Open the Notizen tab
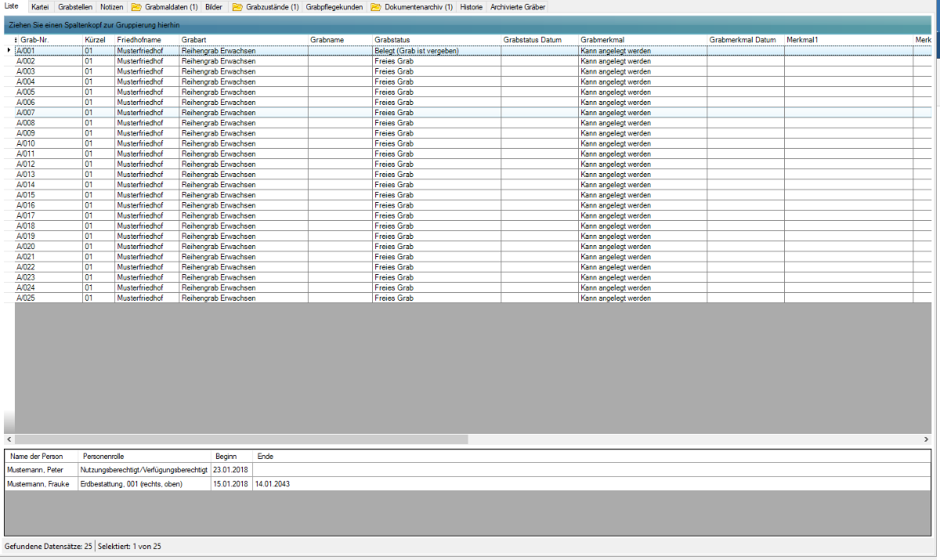 (112, 7)
